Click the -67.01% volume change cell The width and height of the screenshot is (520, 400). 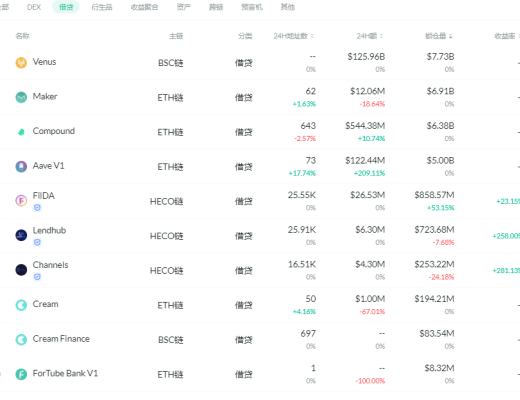[x=372, y=312]
